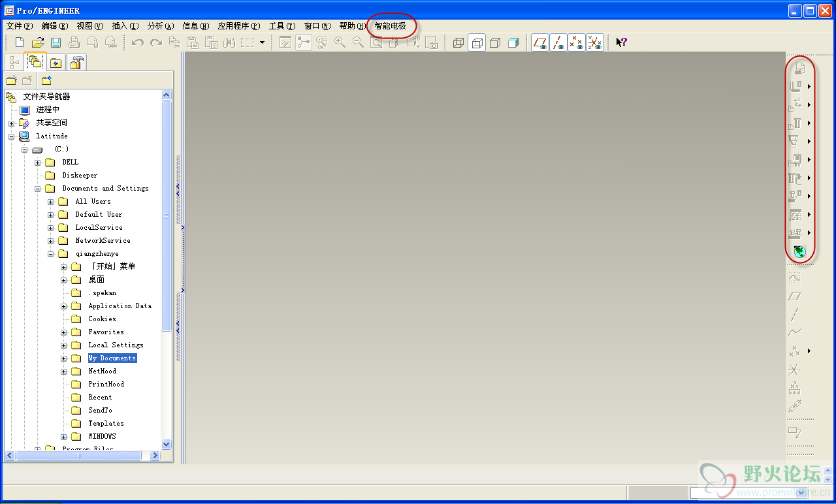Collapse the Documents and Settings folder
The width and height of the screenshot is (836, 504).
[38, 189]
